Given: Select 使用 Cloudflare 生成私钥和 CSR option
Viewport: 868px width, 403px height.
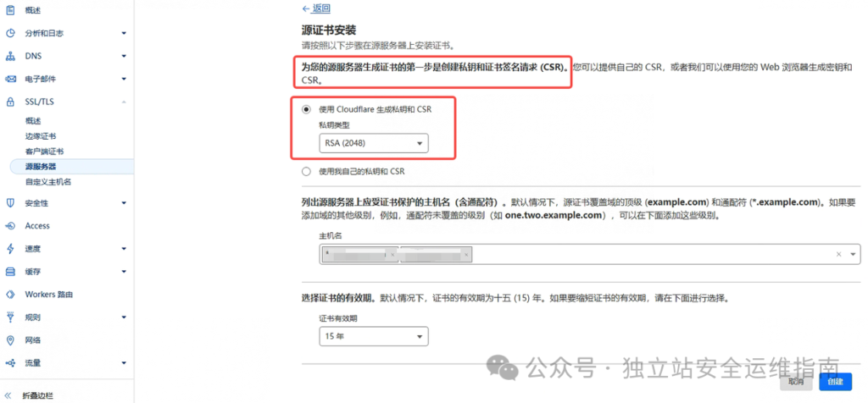Looking at the screenshot, I should pos(306,109).
